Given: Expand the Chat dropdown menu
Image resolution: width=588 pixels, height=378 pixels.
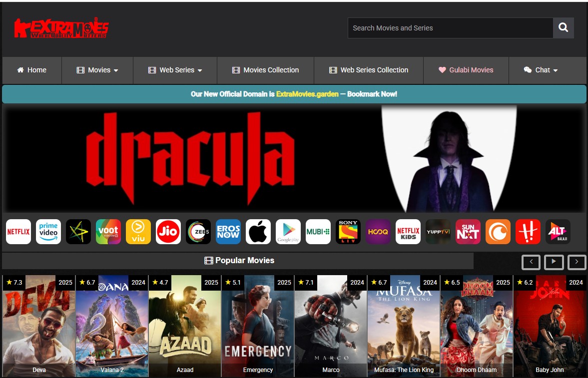Looking at the screenshot, I should (x=541, y=70).
